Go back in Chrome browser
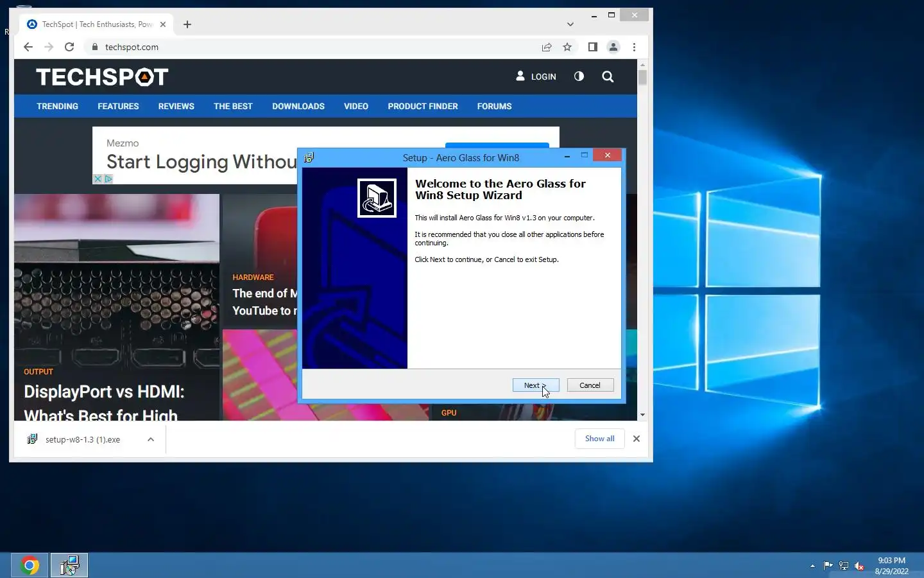 tap(28, 47)
